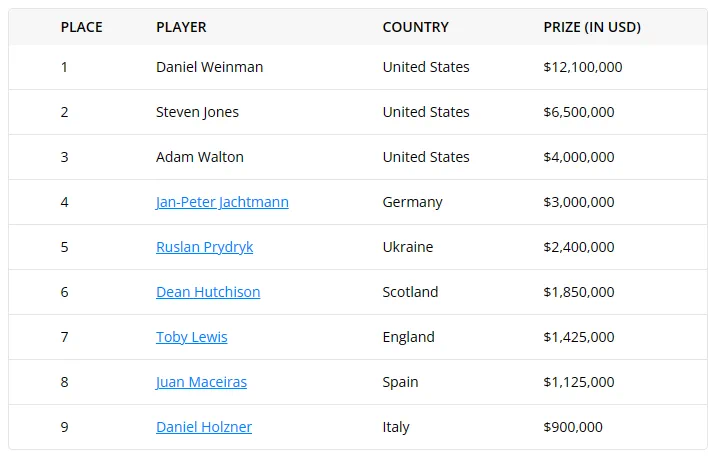Click the Germany country cell
The width and height of the screenshot is (717, 459).
pos(412,202)
